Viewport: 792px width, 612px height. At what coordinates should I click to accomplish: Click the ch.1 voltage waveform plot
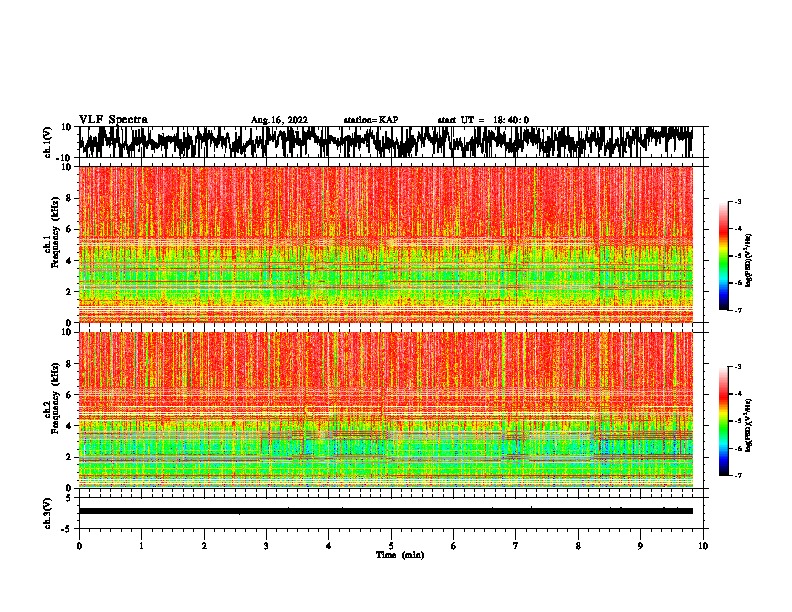386,142
